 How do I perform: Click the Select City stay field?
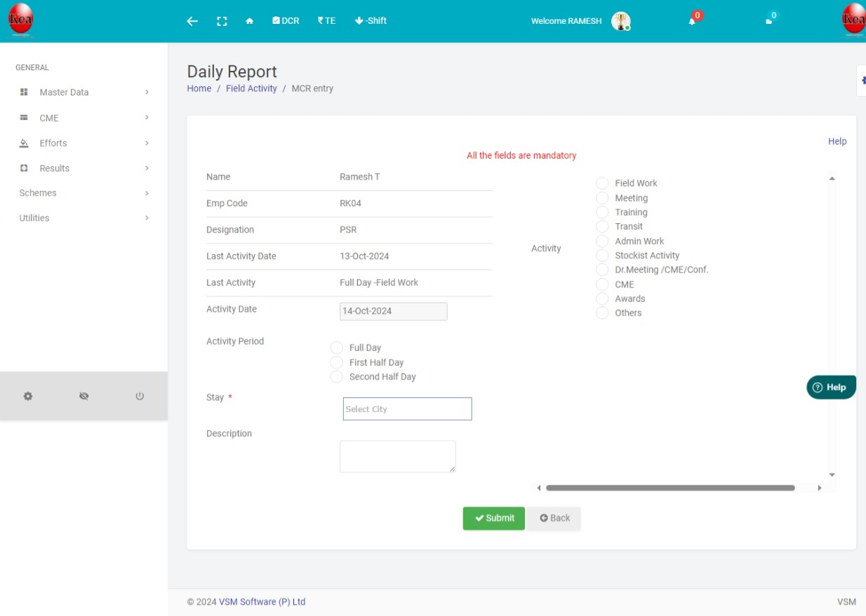(x=407, y=408)
